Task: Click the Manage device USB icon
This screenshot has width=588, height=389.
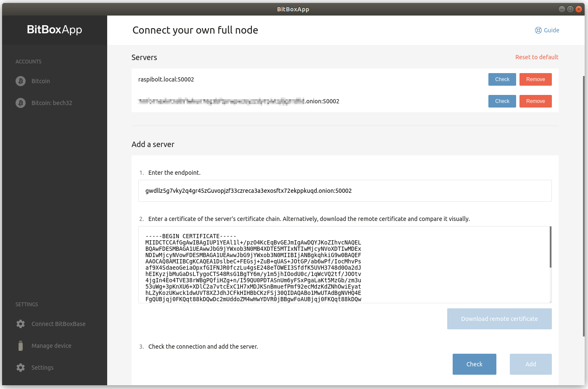Action: 21,346
